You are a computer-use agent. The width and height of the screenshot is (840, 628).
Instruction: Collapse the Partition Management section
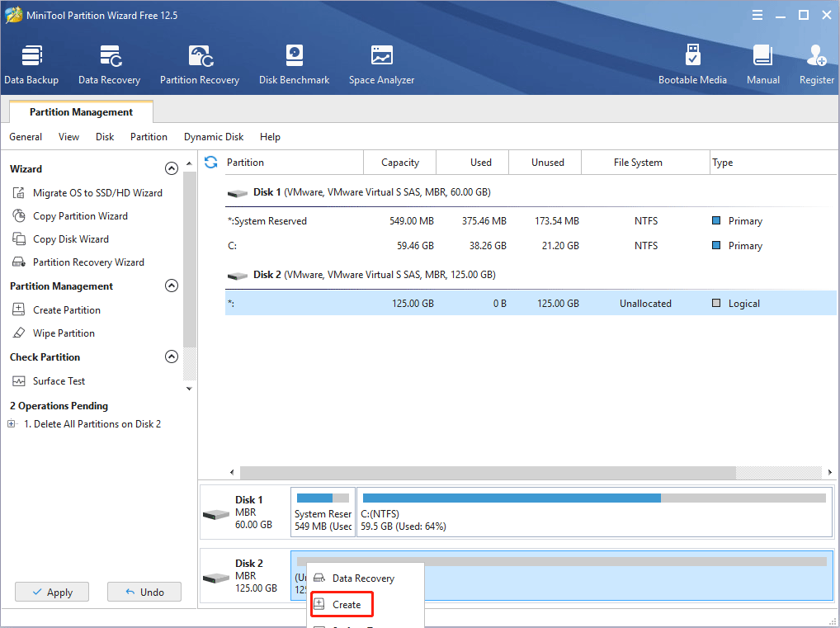point(172,286)
